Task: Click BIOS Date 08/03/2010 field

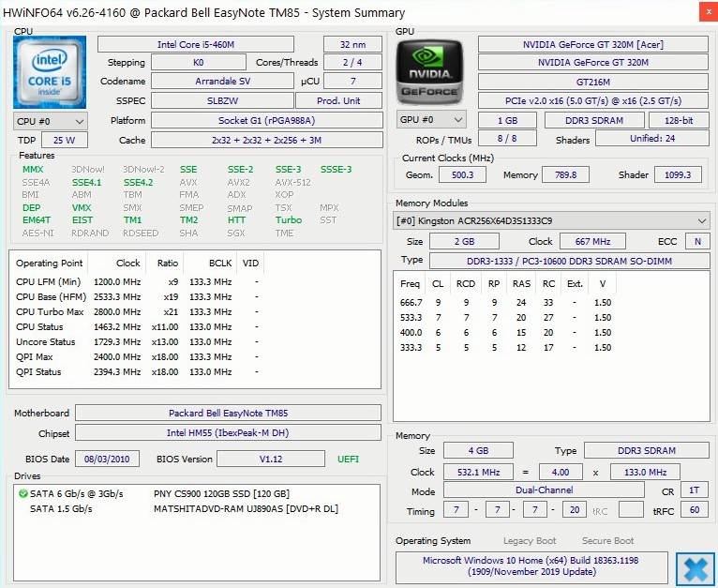Action: point(107,459)
